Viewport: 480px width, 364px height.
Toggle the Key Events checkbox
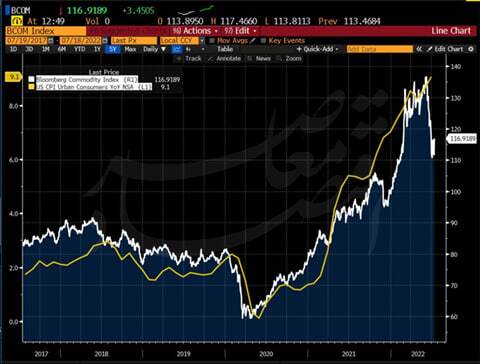click(x=263, y=41)
